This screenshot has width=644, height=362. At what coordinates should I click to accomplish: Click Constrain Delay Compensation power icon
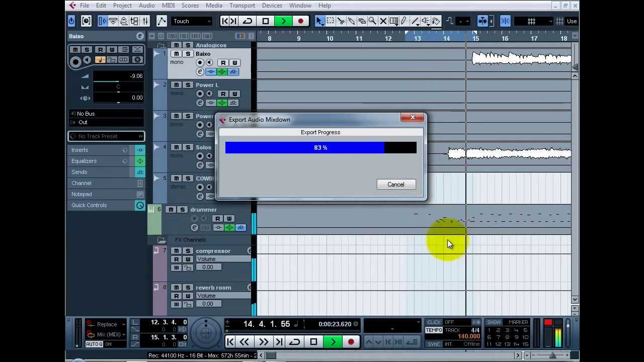[x=71, y=21]
